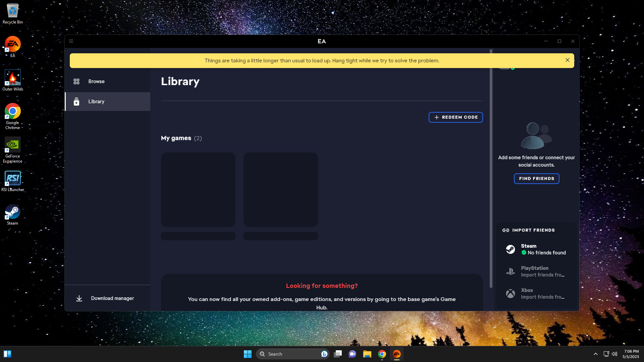Screen dimensions: 644x362
Task: Click the Looking for something? heading
Action: coord(322,286)
